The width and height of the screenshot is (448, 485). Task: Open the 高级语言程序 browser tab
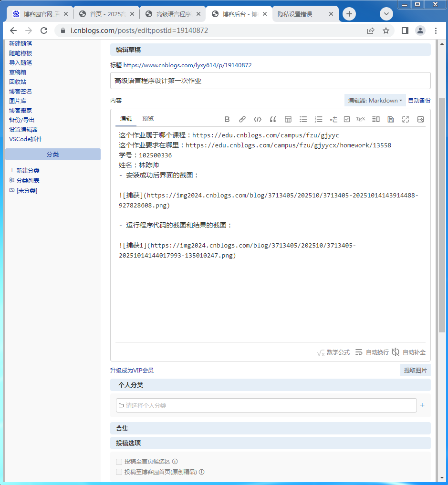(x=173, y=14)
